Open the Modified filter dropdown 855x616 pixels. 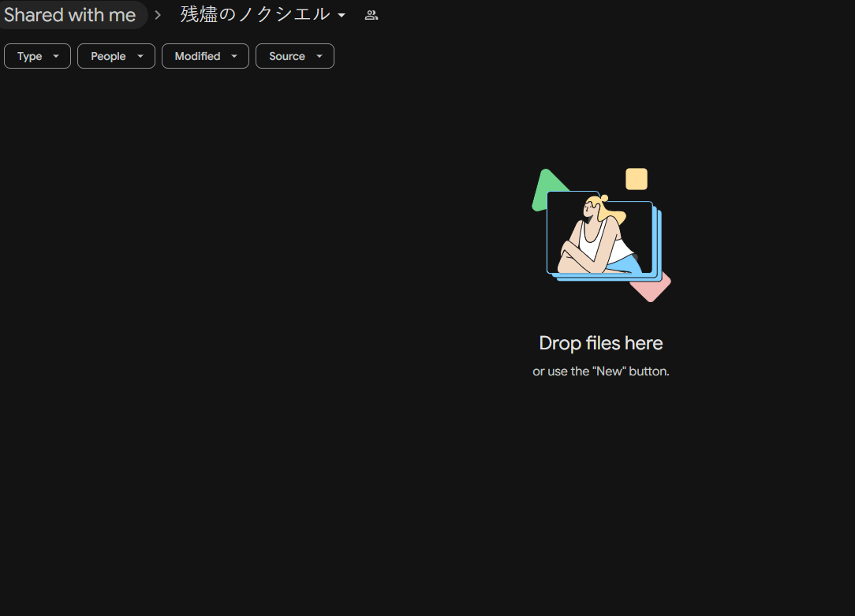[x=206, y=56]
